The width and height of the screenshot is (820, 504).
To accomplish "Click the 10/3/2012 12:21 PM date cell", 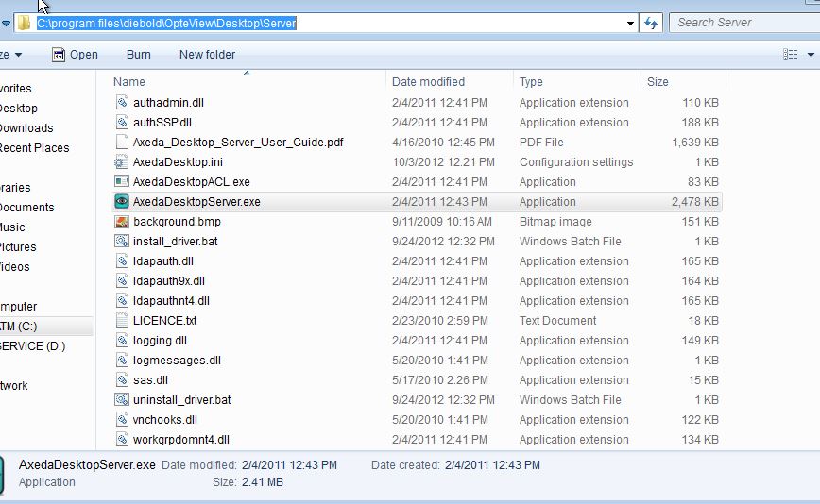I will pos(443,162).
